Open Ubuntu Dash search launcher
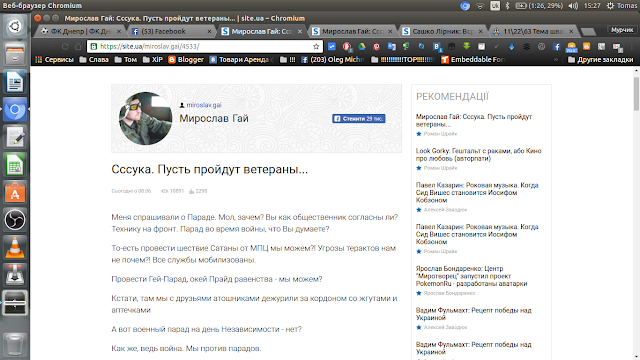This screenshot has width=640, height=360. pyautogui.click(x=15, y=27)
